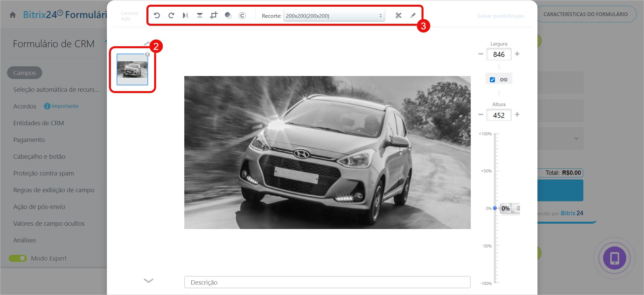Click the blue submit button in the background form
This screenshot has width=644, height=295.
click(x=560, y=190)
